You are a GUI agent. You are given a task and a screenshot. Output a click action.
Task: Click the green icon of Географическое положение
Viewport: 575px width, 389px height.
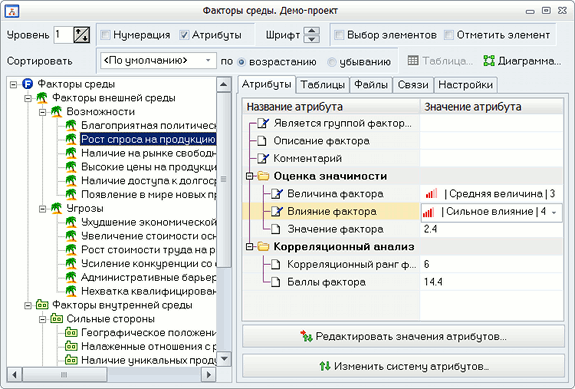point(71,333)
